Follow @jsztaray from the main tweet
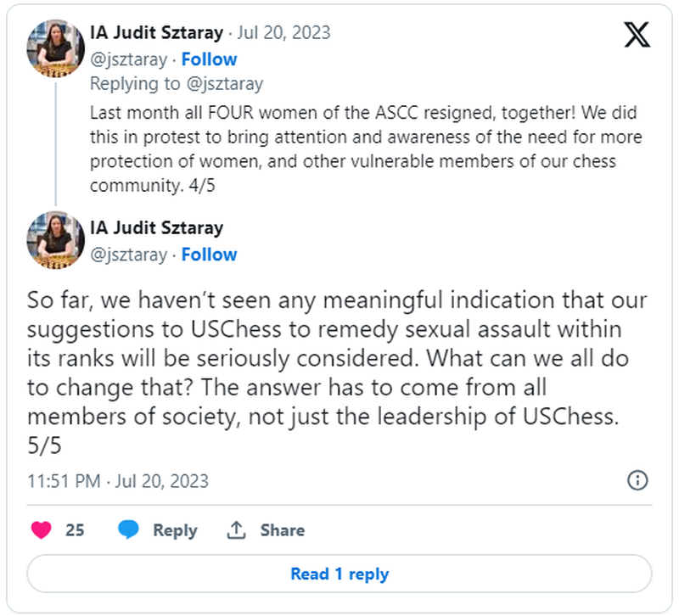Image resolution: width=679 pixels, height=616 pixels. (x=209, y=255)
